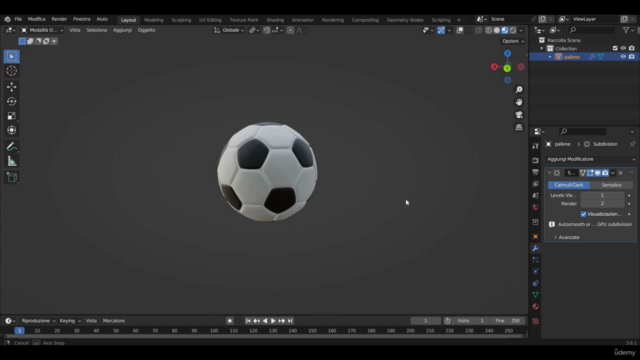Open the Render properties tab
The width and height of the screenshot is (640, 360).
pyautogui.click(x=536, y=160)
